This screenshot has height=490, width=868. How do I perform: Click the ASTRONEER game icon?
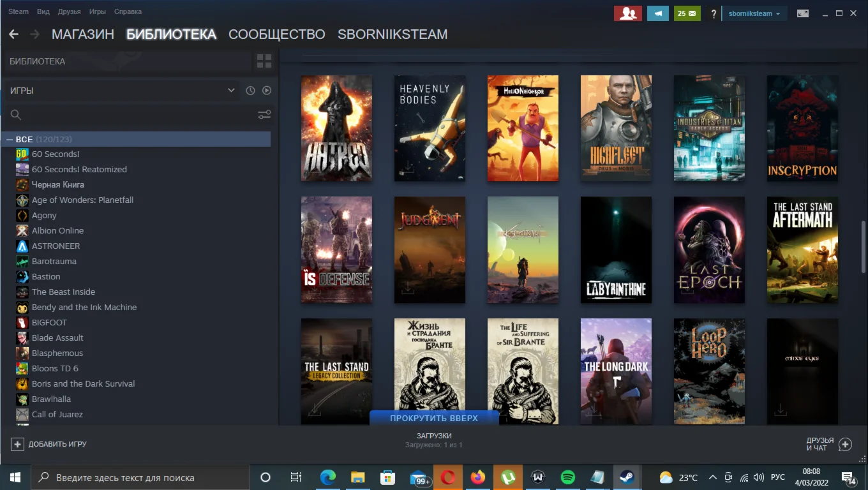(x=22, y=246)
